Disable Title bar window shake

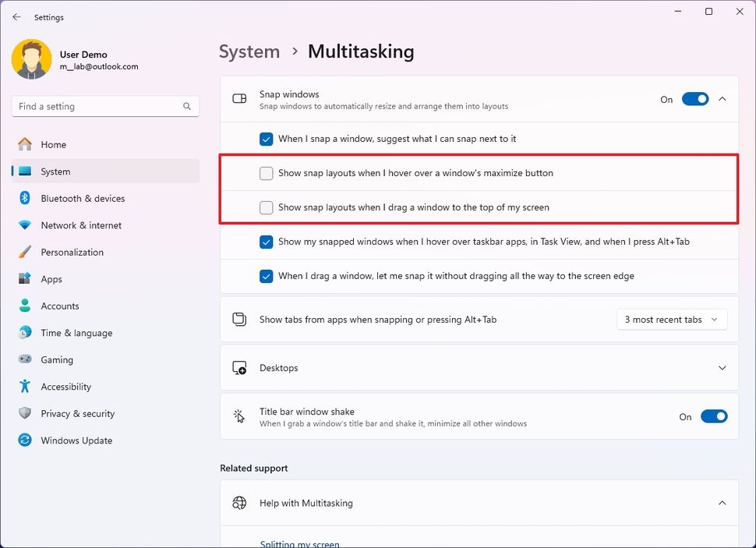[x=714, y=416]
